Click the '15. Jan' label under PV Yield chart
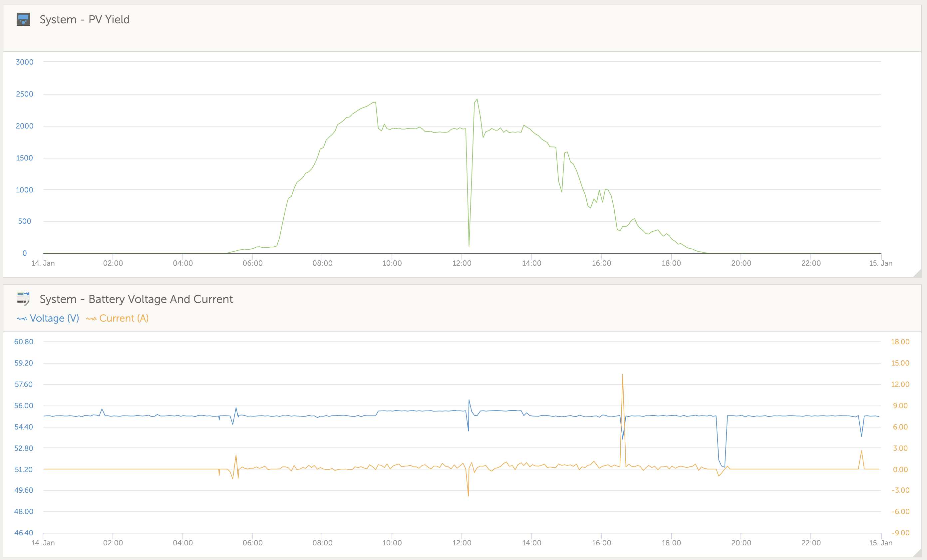The height and width of the screenshot is (560, 927). (x=880, y=263)
